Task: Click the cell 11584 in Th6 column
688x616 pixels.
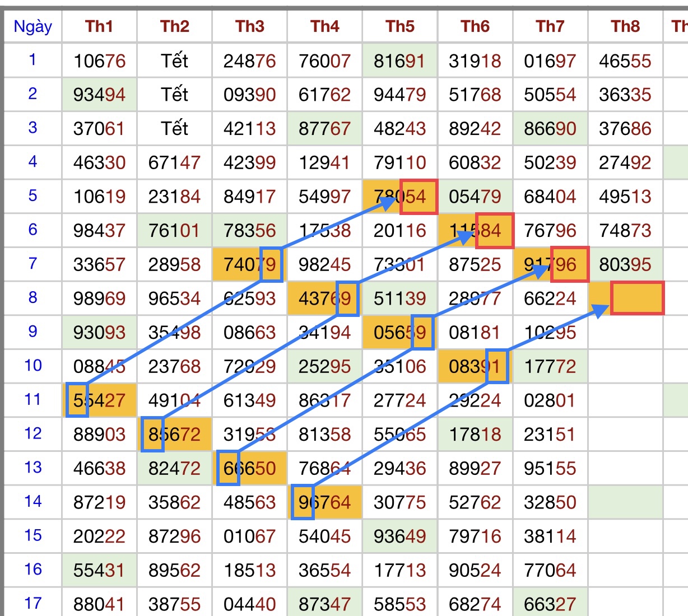Action: click(475, 230)
